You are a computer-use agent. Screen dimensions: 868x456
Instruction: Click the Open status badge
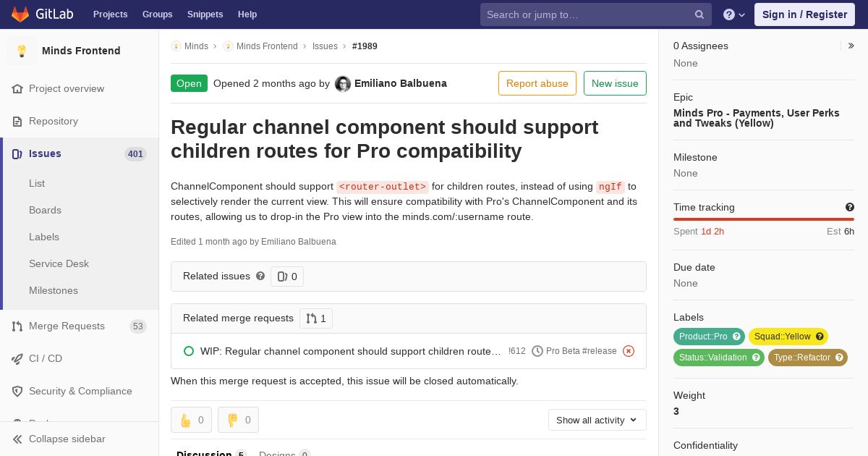189,83
